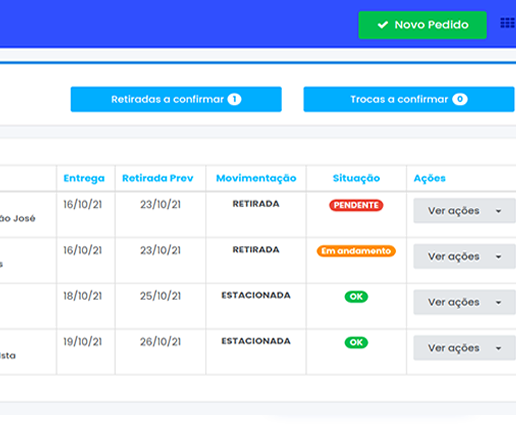Viewport: 516px width, 440px height.
Task: Expand Ver ações for Em andamento row
Action: pyautogui.click(x=465, y=256)
